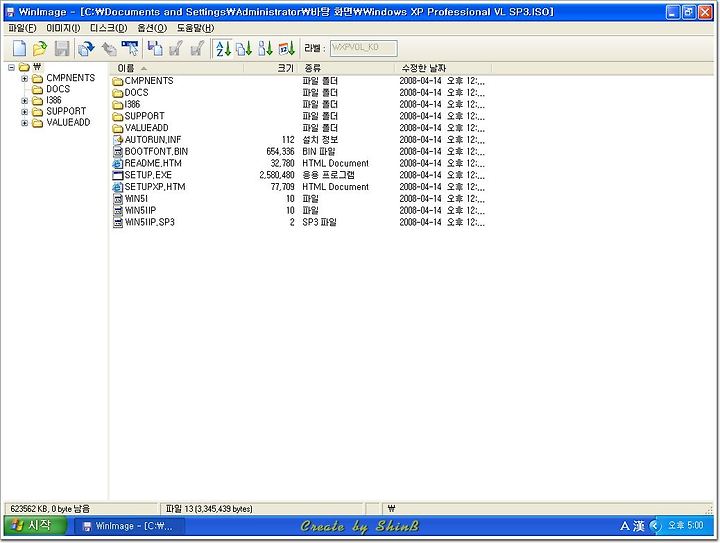This screenshot has height=543, width=720.
Task: Extract files using the blue arrow toolbar icon
Action: (86, 48)
